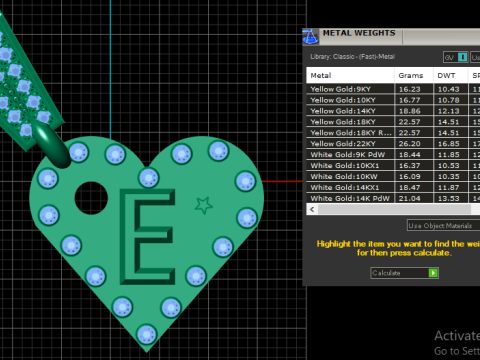The height and width of the screenshot is (360, 480).
Task: Click Use Object Materials button
Action: (x=443, y=226)
